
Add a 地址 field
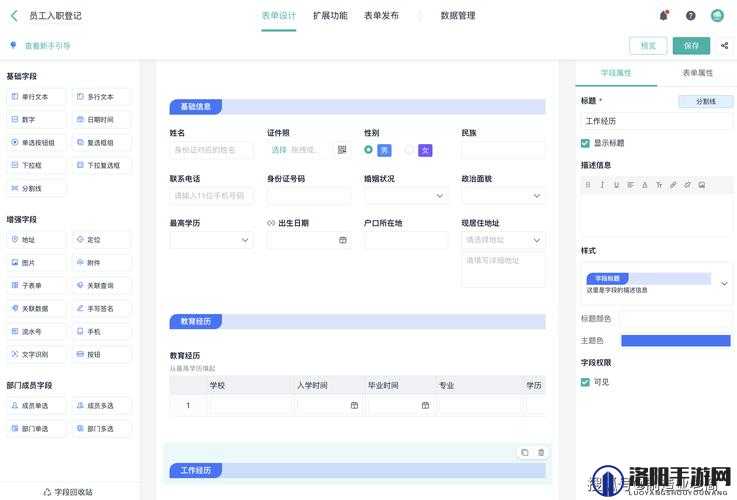(x=36, y=240)
